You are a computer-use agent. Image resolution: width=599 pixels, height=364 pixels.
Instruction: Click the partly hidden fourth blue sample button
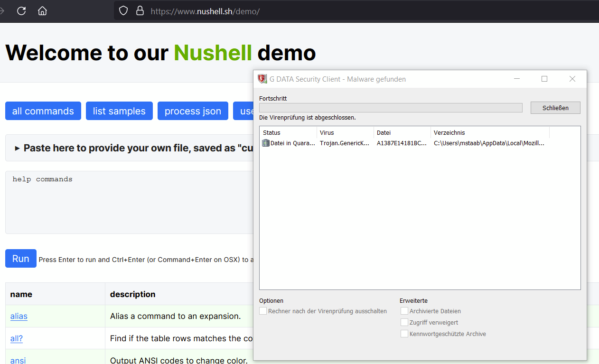click(x=243, y=111)
